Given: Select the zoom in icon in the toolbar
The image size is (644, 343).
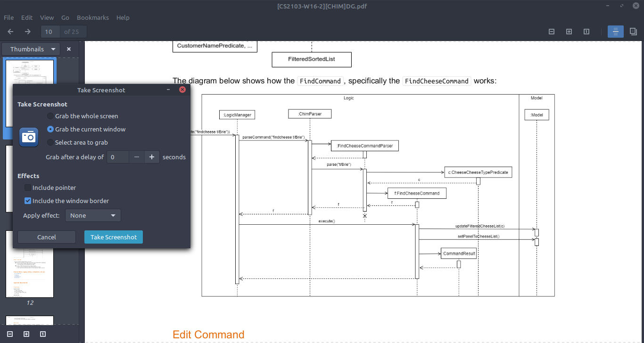Looking at the screenshot, I should point(569,31).
